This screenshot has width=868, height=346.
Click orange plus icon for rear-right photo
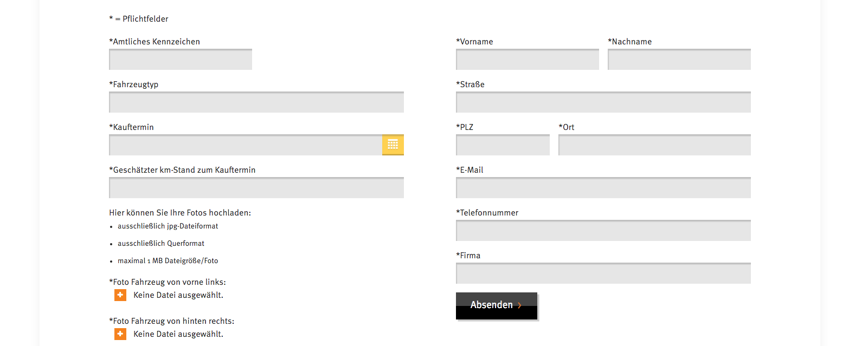tap(120, 334)
